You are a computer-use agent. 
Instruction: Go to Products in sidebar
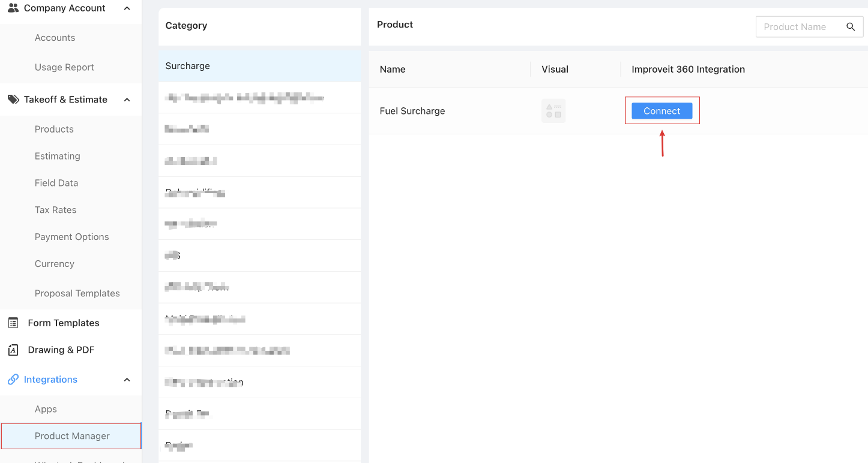pos(54,129)
